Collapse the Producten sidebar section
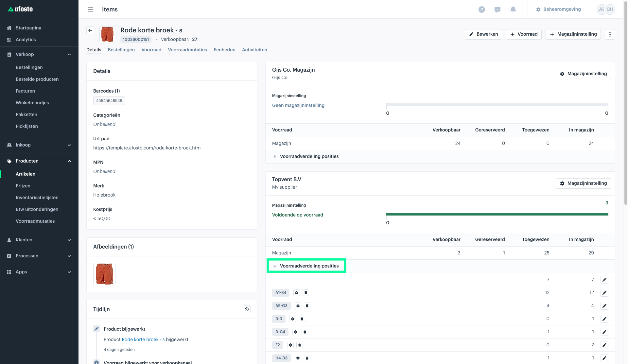This screenshot has width=628, height=364. coord(39,161)
